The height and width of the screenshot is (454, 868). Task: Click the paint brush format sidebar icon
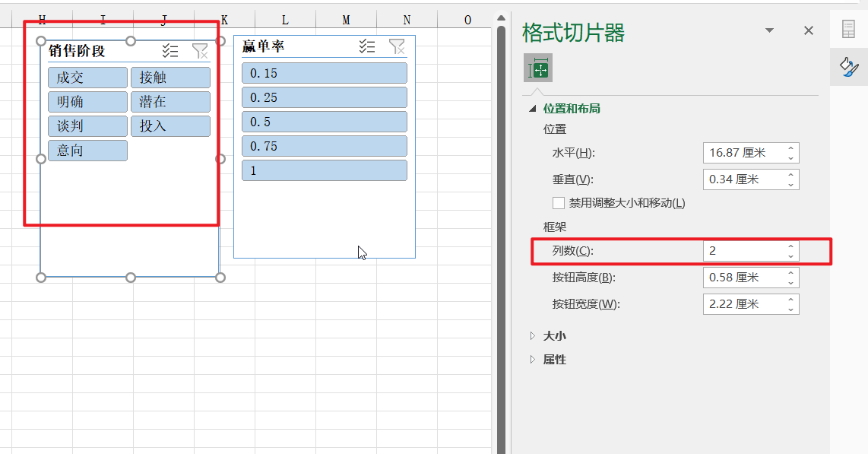pyautogui.click(x=849, y=67)
